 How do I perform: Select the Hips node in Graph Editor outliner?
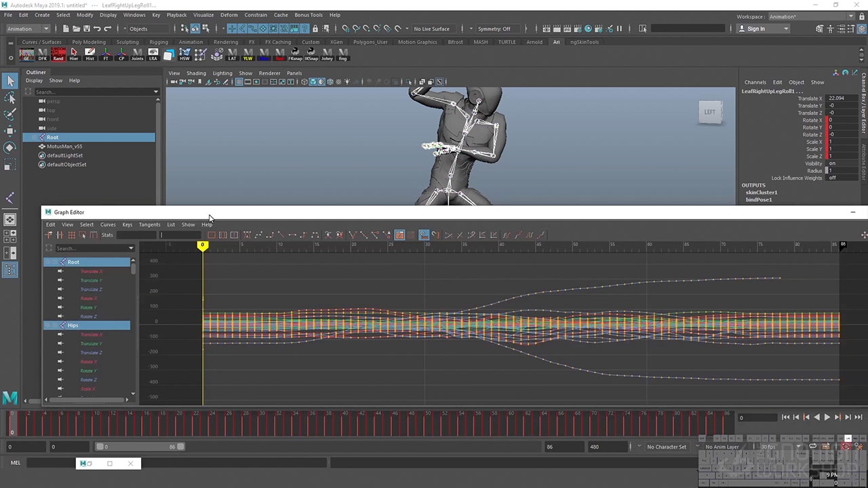coord(73,325)
